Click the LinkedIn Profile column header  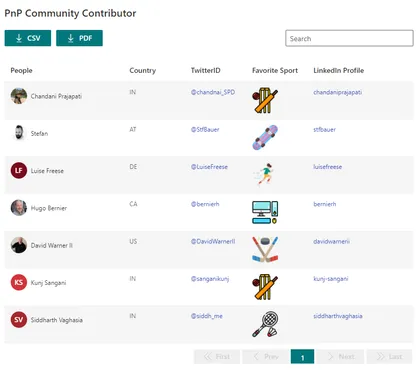pyautogui.click(x=339, y=70)
